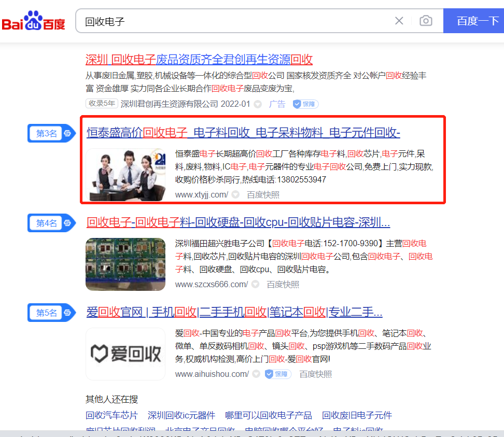Open image search via camera icon
Viewport: 504px width, 437px height.
coord(426,21)
